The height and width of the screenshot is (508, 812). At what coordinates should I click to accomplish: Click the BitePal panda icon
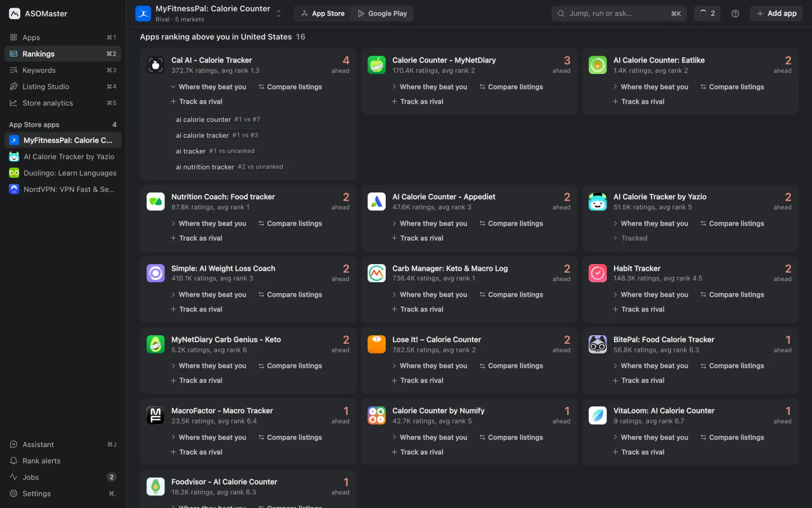point(597,344)
